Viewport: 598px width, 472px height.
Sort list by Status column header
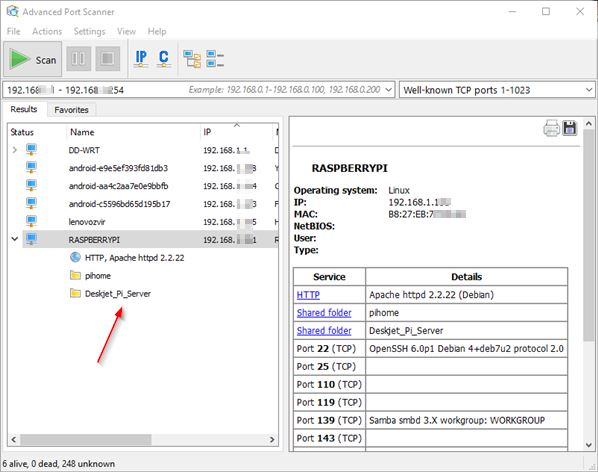tap(37, 132)
